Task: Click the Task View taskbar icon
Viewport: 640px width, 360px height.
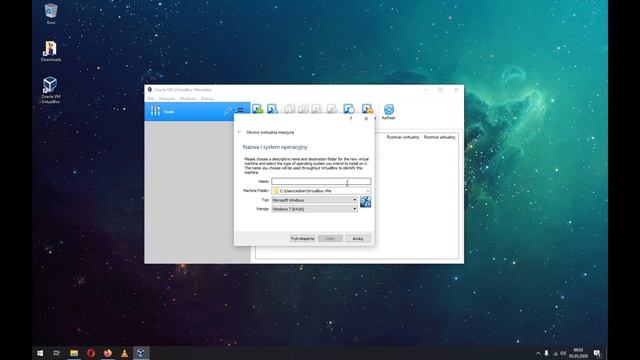Action: pos(57,353)
